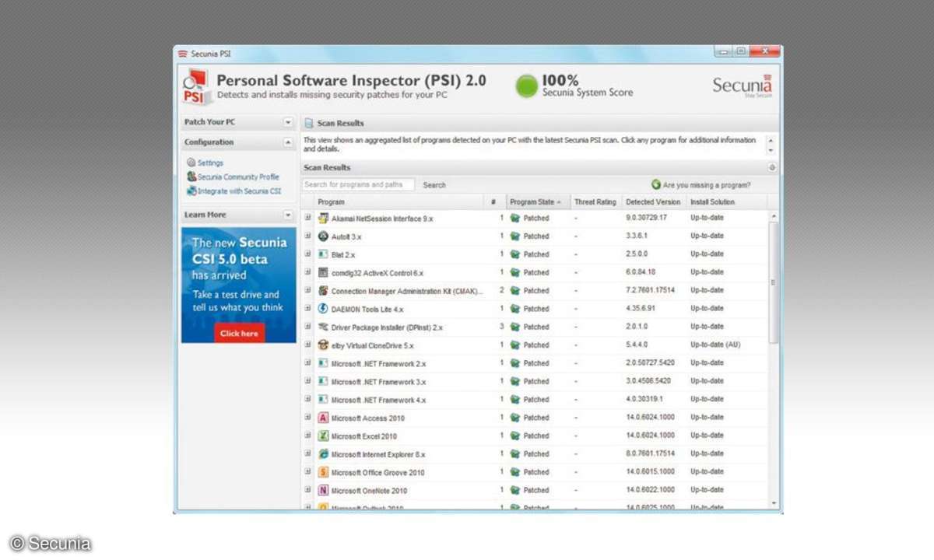Click the Secunia PSI title bar app icon
934x560 pixels.
coord(183,54)
